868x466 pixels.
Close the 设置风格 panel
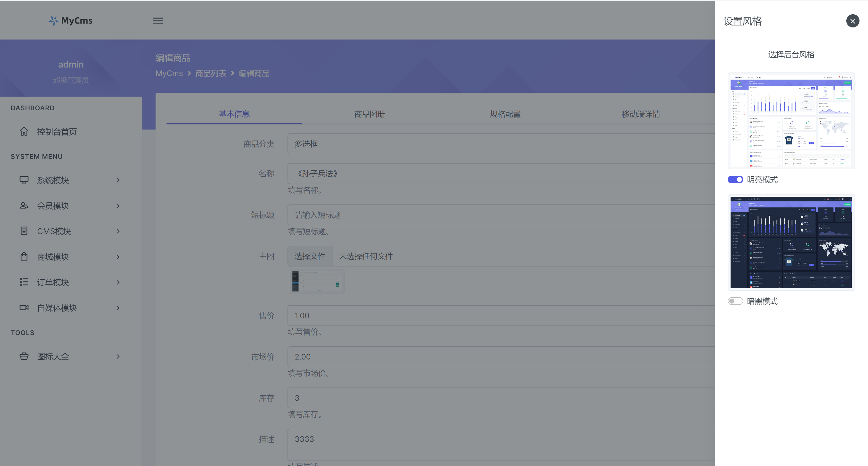click(x=853, y=21)
